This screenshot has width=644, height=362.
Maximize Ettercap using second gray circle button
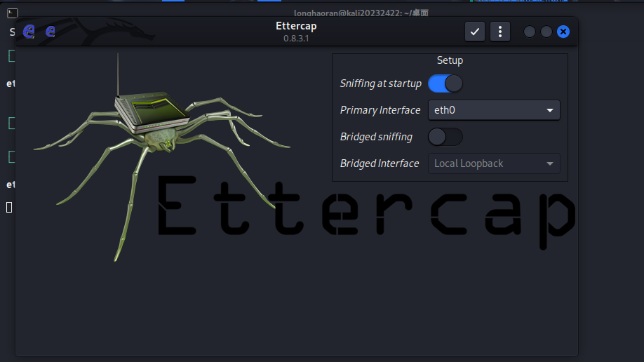coord(546,32)
